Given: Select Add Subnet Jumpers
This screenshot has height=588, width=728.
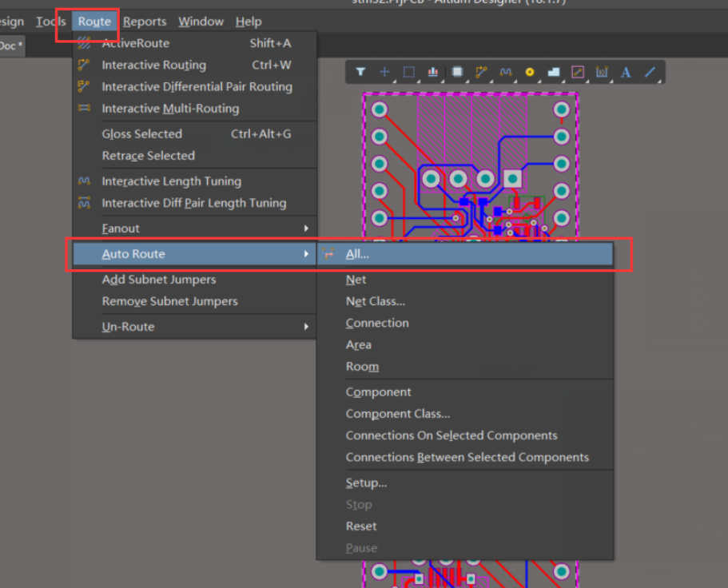Looking at the screenshot, I should pyautogui.click(x=194, y=280).
